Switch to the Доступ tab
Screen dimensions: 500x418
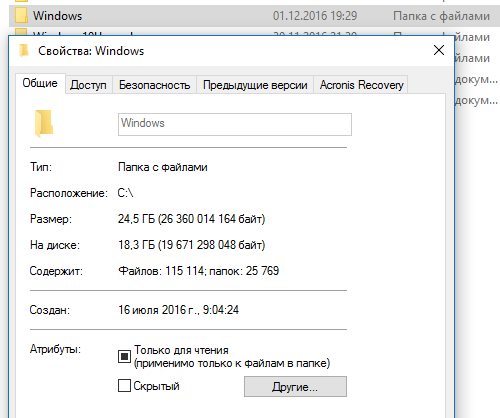[88, 85]
